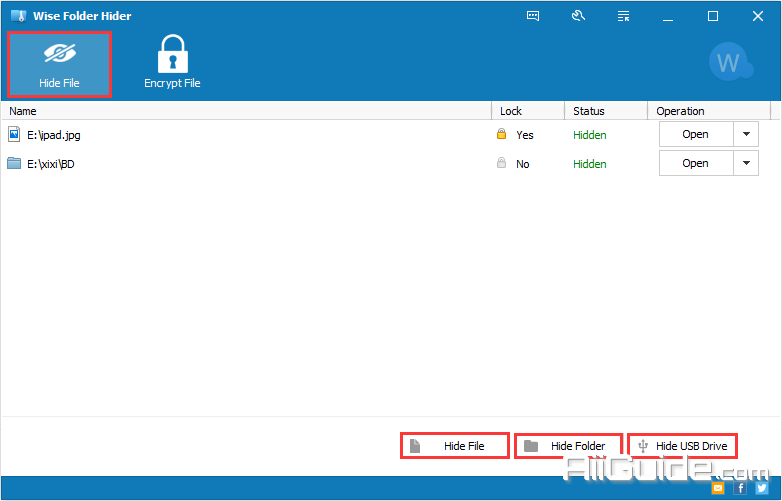The width and height of the screenshot is (782, 501).
Task: Click the image file icon for ipad.jpg
Action: (x=14, y=134)
